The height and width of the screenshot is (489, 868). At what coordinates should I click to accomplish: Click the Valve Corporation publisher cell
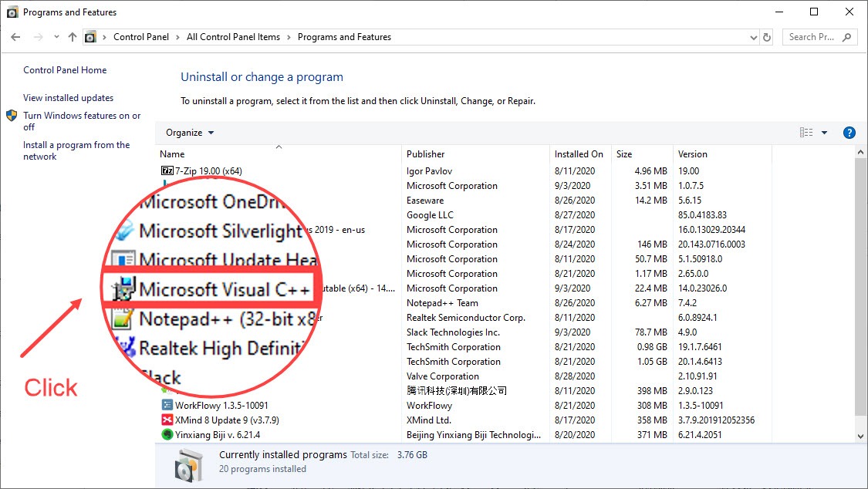pyautogui.click(x=443, y=376)
